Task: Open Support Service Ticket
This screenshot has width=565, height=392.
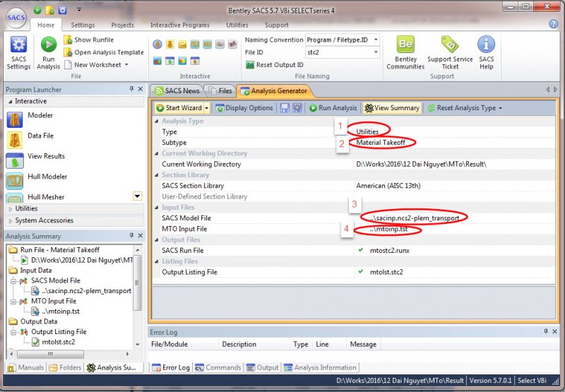Action: click(450, 52)
